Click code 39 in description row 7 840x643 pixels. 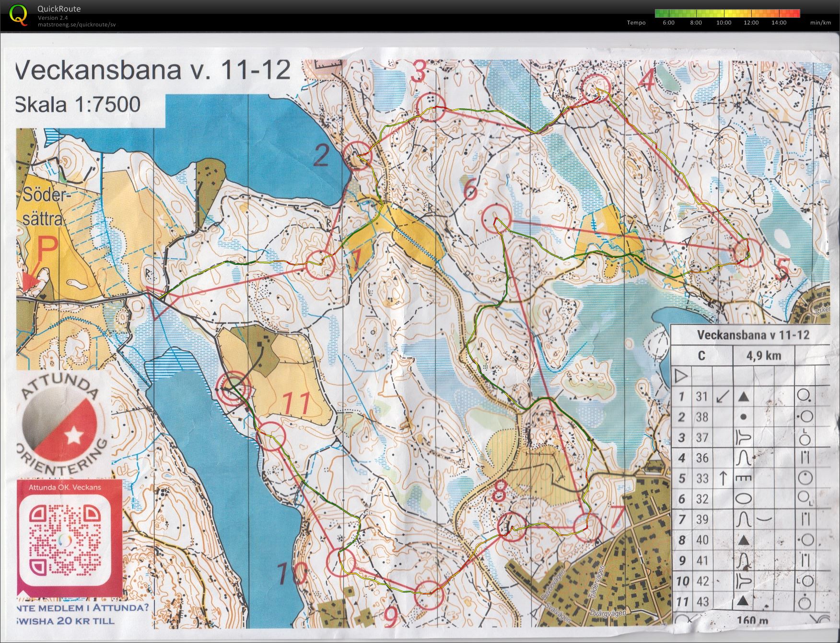[x=702, y=519]
